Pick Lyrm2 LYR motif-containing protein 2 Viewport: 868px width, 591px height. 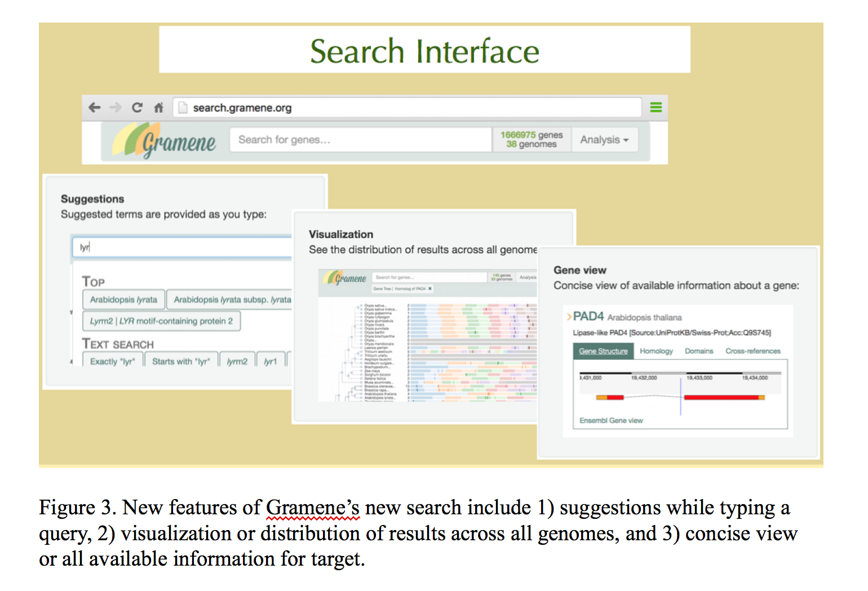pos(161,321)
